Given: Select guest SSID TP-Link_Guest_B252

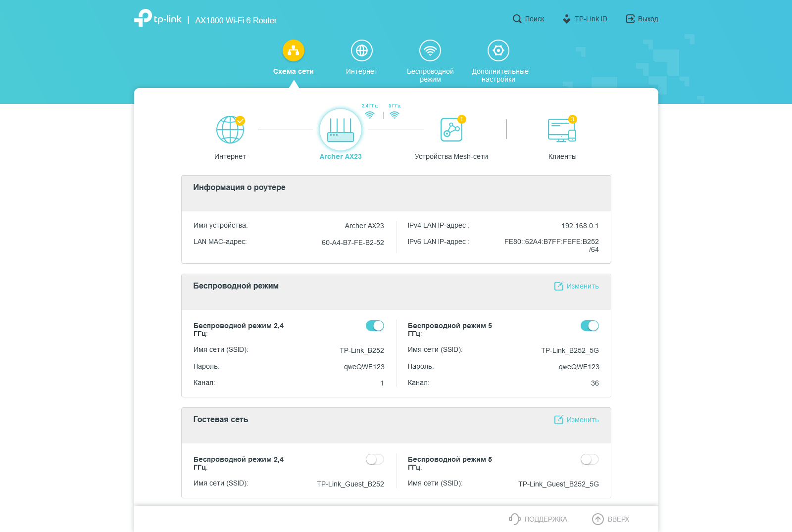Looking at the screenshot, I should (x=350, y=484).
